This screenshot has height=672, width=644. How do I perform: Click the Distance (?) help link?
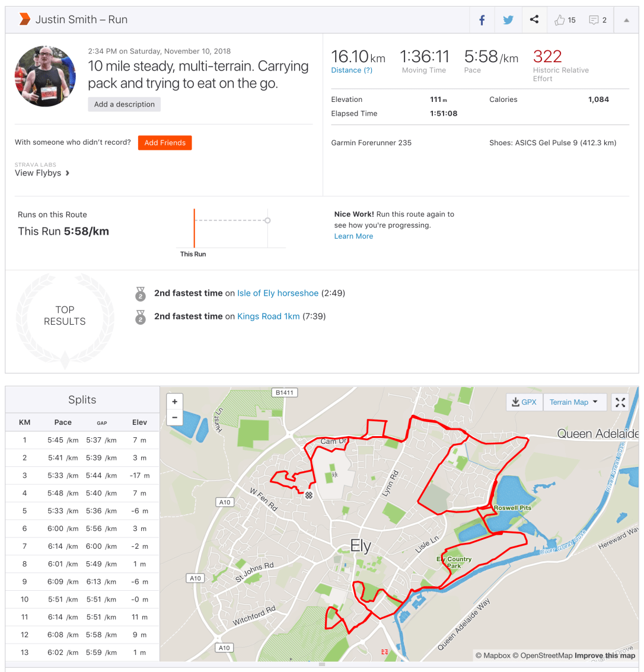point(352,70)
